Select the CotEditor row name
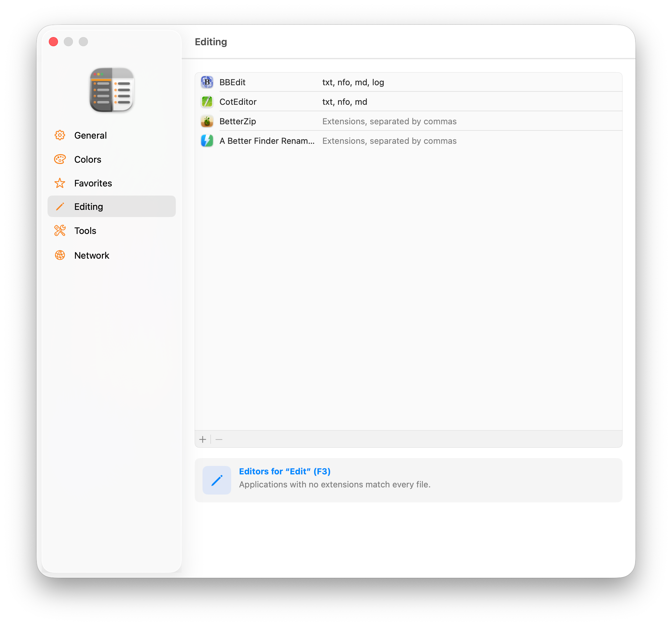The image size is (672, 626). pyautogui.click(x=238, y=102)
